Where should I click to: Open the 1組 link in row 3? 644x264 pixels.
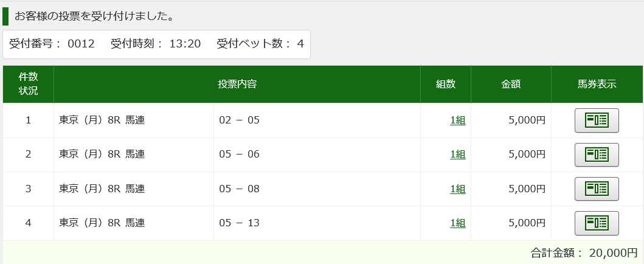click(x=457, y=189)
